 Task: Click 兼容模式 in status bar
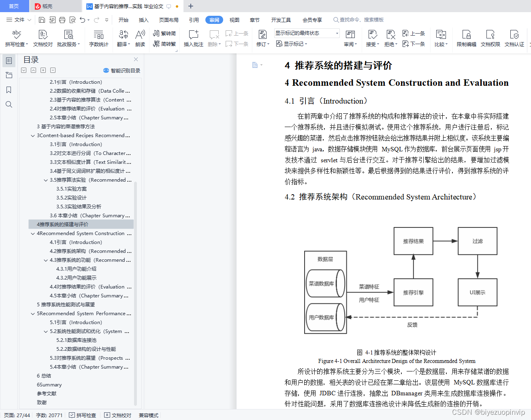149,415
